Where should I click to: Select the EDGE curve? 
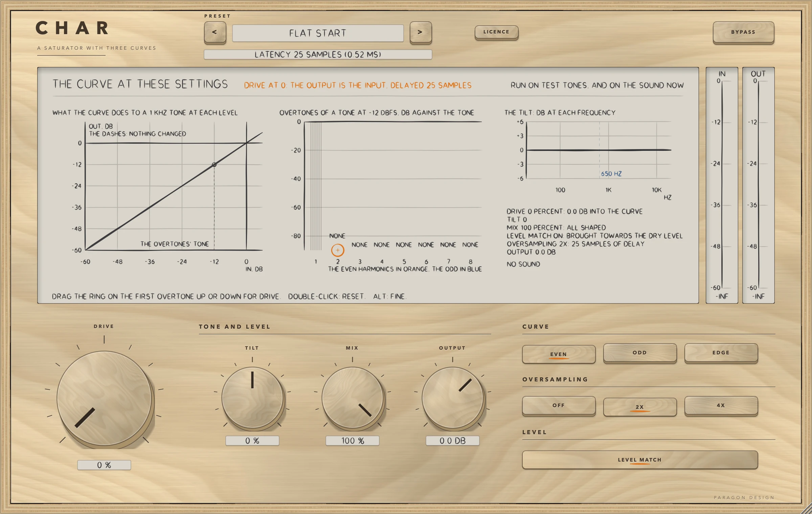pos(721,353)
